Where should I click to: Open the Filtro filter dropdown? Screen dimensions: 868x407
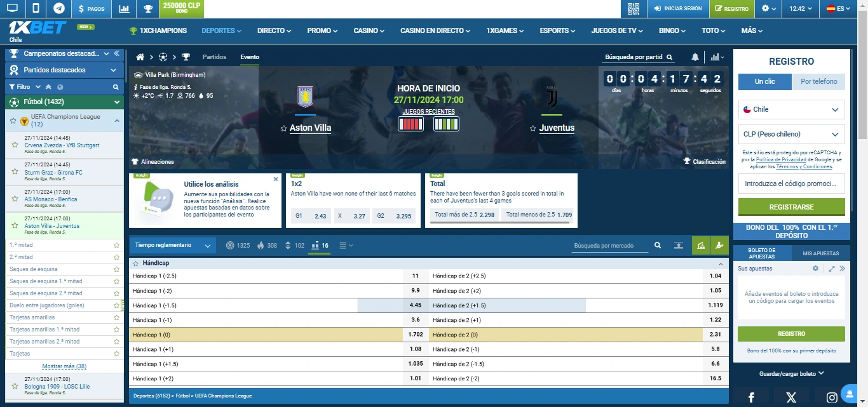tap(25, 87)
